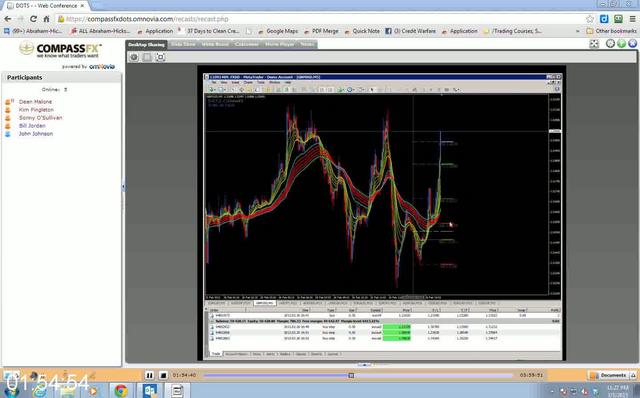The image size is (640, 398).
Task: Open the PDF Merge bookmark
Action: (321, 31)
